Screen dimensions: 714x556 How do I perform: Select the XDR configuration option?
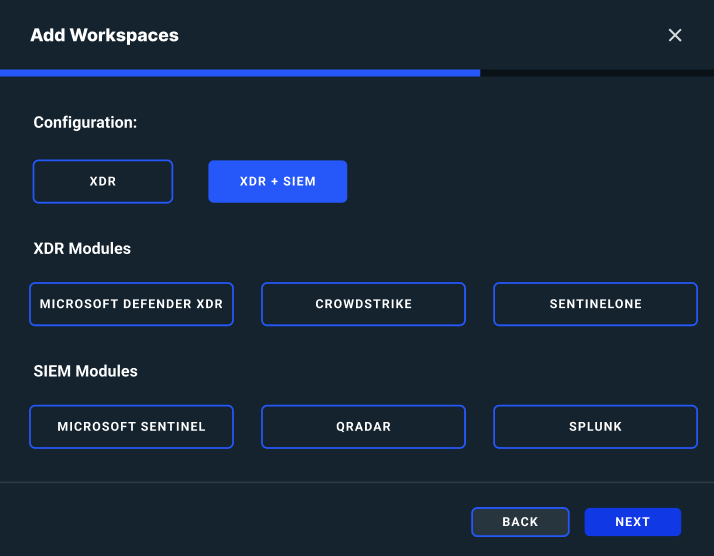pyautogui.click(x=103, y=182)
